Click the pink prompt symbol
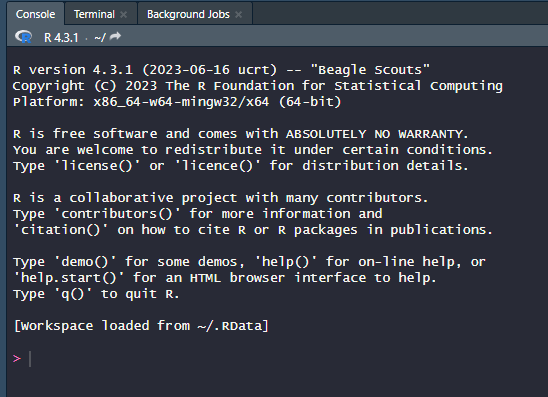The image size is (548, 397). (17, 359)
